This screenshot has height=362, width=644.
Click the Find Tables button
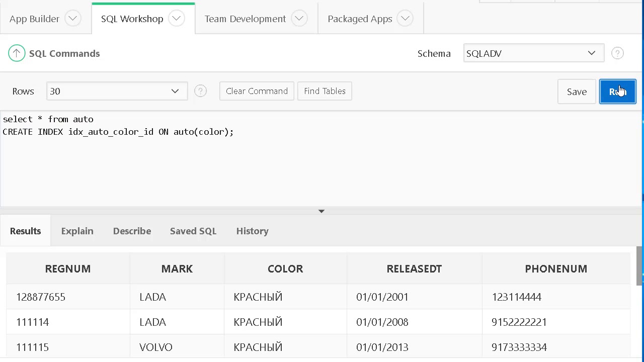[x=325, y=91]
